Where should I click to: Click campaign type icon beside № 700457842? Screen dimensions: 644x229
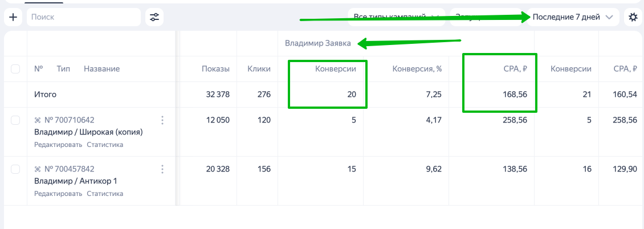pyautogui.click(x=38, y=169)
